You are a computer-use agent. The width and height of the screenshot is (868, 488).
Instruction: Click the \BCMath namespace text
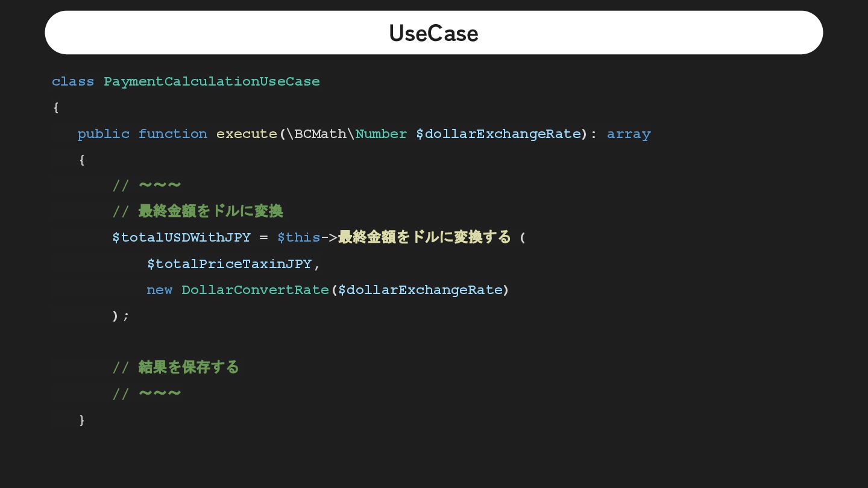[x=316, y=134]
